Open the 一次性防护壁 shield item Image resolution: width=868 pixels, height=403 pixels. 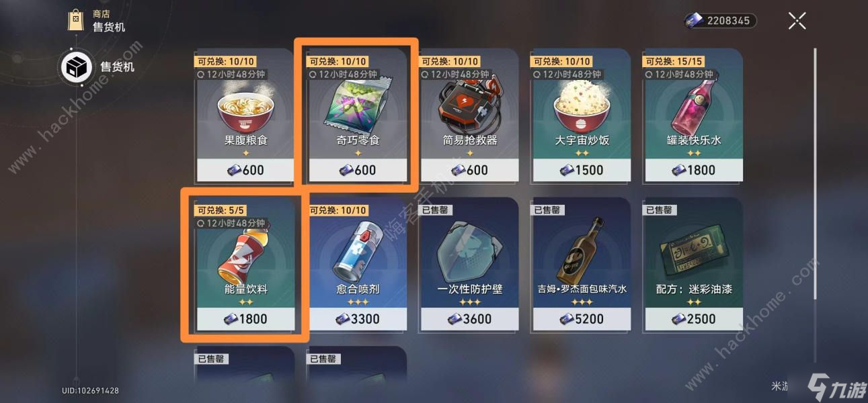coord(469,264)
